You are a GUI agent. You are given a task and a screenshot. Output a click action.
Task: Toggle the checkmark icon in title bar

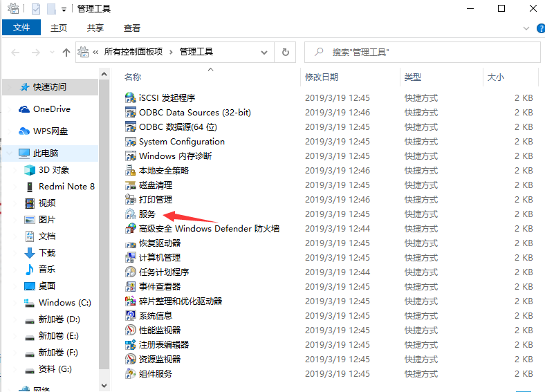[36, 9]
